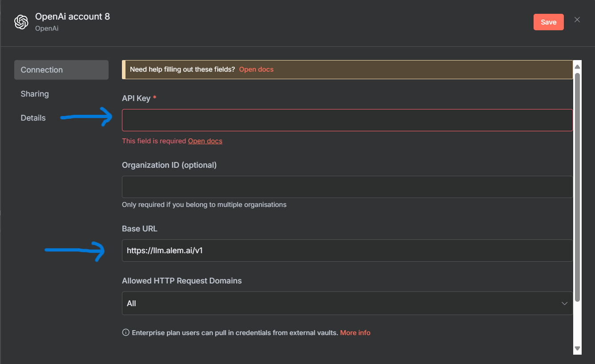
Task: Click the info icon beside Enterprise plan note
Action: click(126, 333)
